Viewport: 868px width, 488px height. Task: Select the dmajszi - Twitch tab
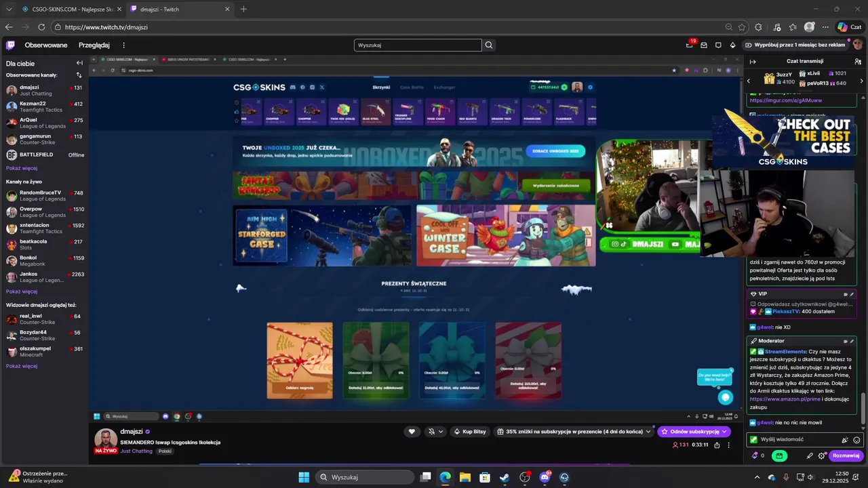(180, 9)
